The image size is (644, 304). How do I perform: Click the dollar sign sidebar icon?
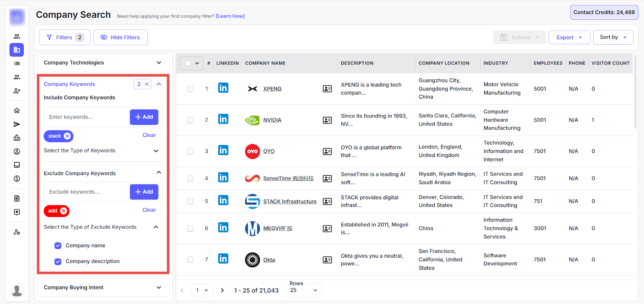17,179
